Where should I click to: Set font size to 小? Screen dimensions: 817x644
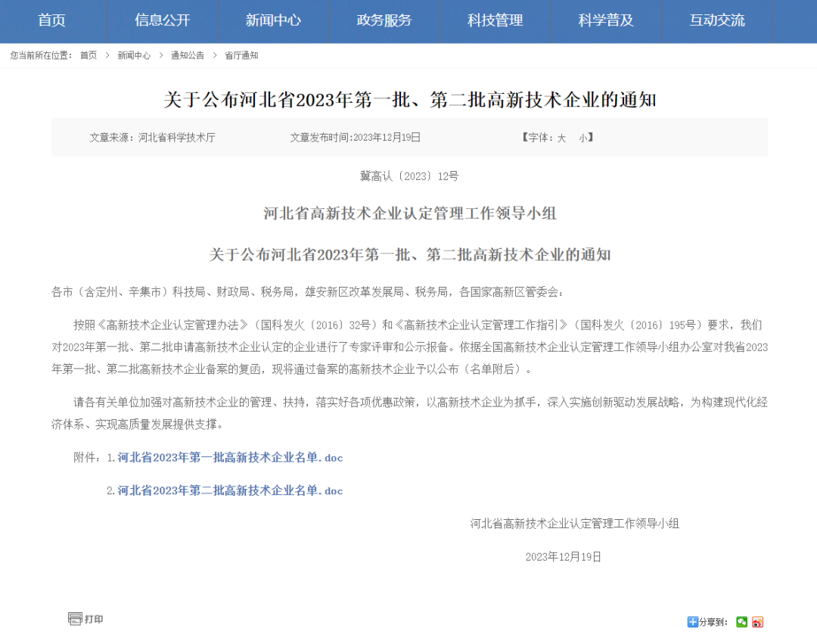click(582, 138)
